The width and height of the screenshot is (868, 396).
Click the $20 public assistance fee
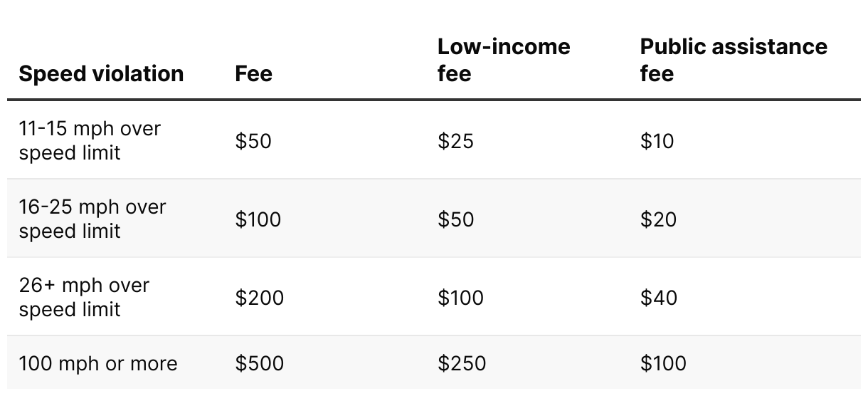click(658, 219)
